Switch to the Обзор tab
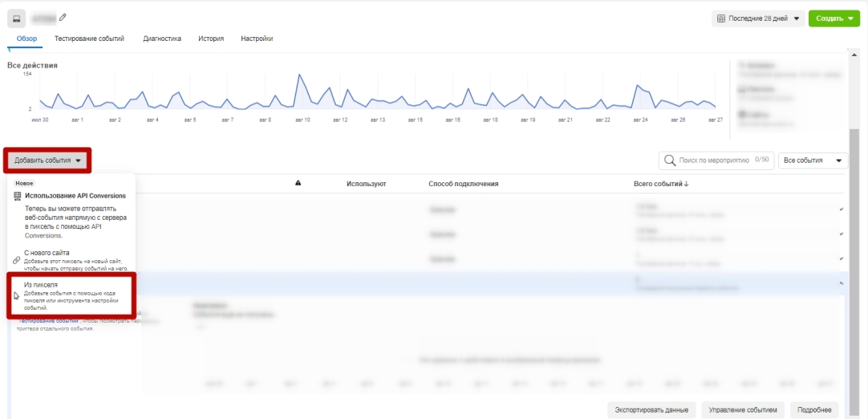This screenshot has height=419, width=868. (26, 39)
